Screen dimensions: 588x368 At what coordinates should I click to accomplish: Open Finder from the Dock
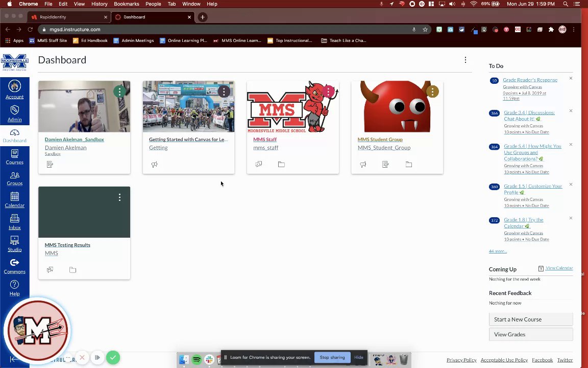(184, 359)
